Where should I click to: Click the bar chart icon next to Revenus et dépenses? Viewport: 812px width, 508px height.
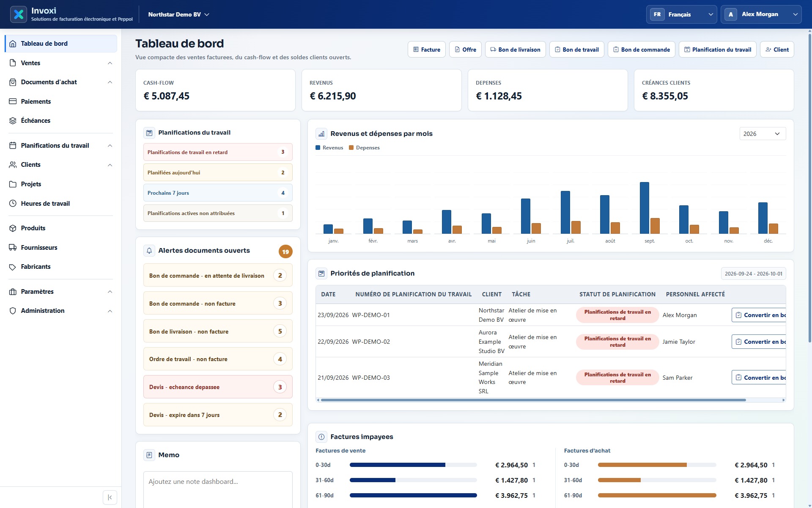point(321,134)
